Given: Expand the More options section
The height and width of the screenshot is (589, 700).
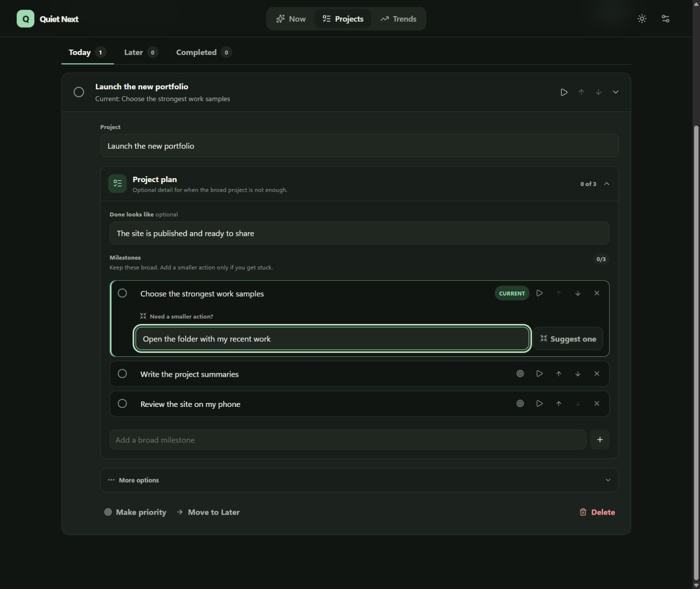Looking at the screenshot, I should (359, 480).
